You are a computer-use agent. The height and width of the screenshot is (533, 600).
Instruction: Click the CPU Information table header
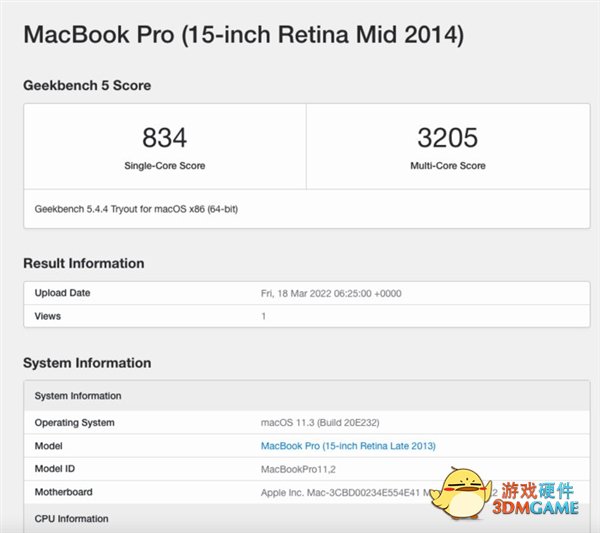click(x=307, y=518)
